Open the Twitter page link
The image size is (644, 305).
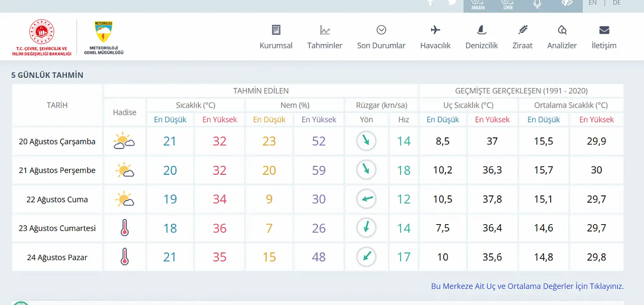point(452,2)
